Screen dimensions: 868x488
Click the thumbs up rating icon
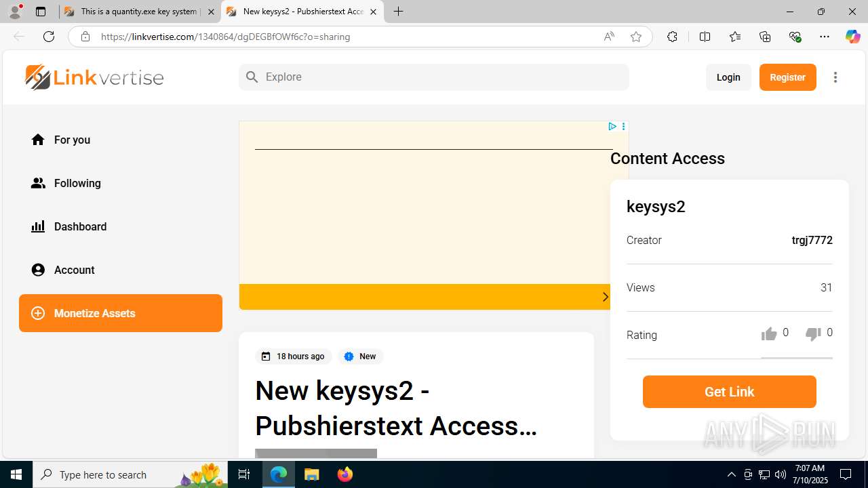[769, 333]
